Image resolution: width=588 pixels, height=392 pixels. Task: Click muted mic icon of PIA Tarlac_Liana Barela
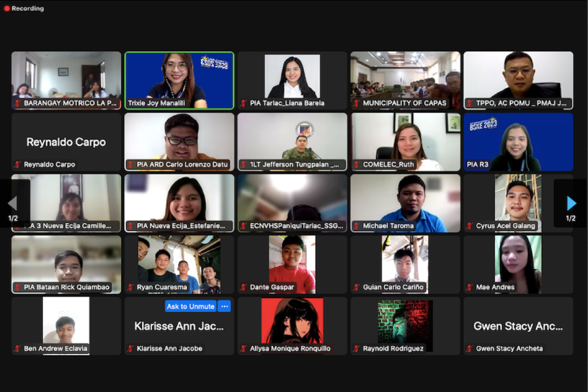pos(243,103)
